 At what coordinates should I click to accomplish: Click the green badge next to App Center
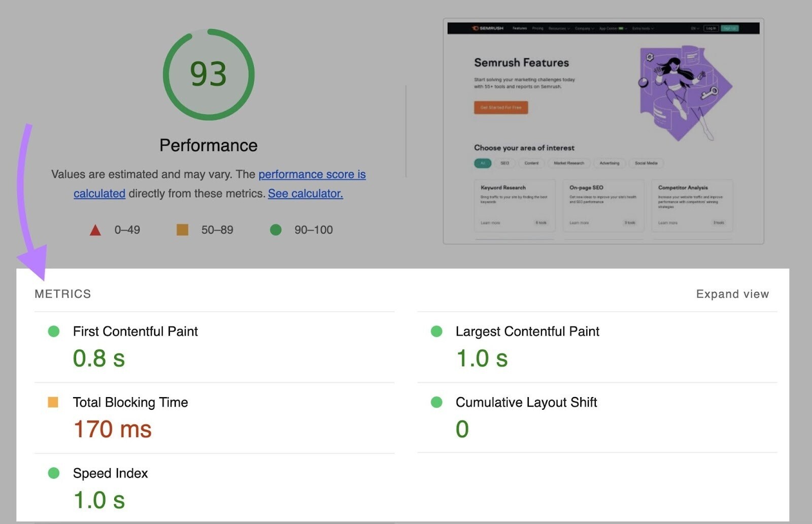click(621, 28)
